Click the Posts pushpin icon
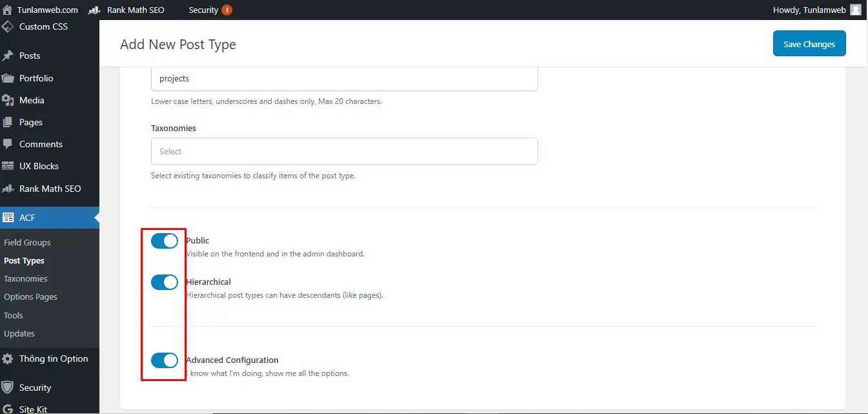 [x=8, y=56]
